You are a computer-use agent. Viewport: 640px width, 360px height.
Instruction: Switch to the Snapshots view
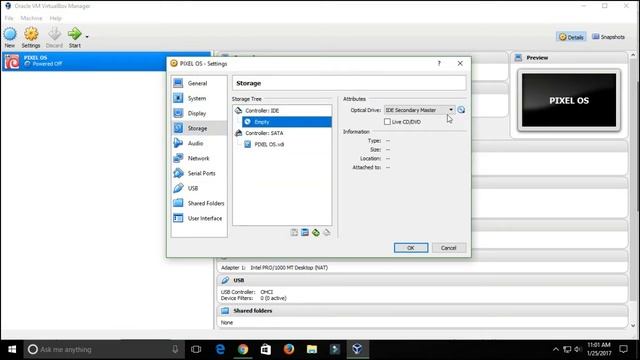(x=609, y=37)
